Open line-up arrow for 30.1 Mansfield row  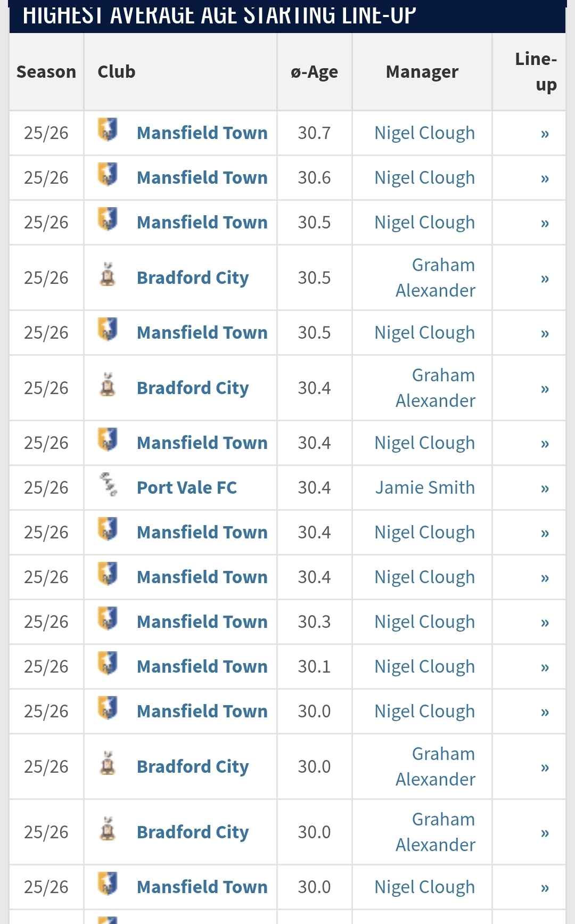(x=545, y=667)
